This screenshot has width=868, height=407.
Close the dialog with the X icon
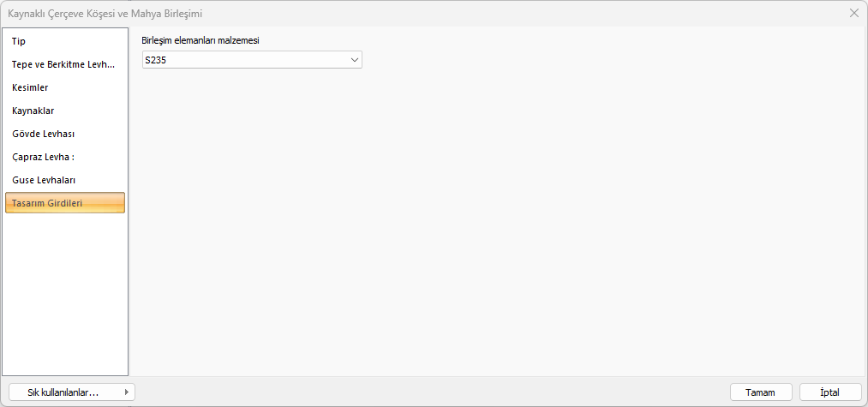(854, 13)
